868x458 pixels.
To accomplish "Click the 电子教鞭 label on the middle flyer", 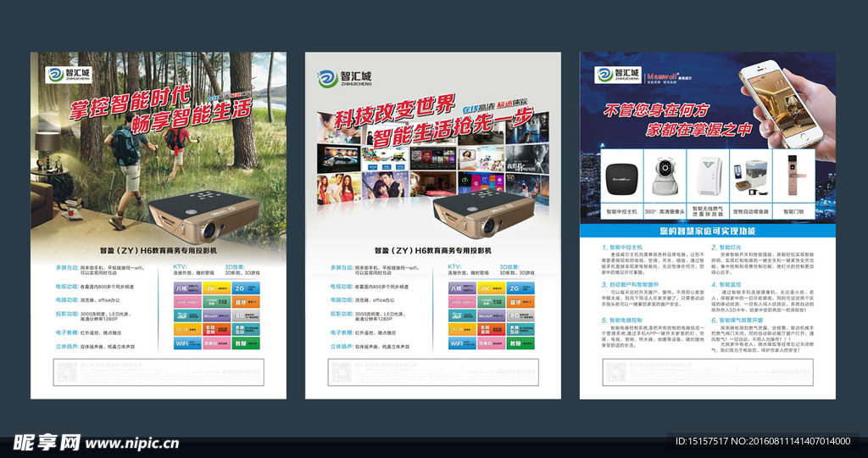I will (342, 332).
